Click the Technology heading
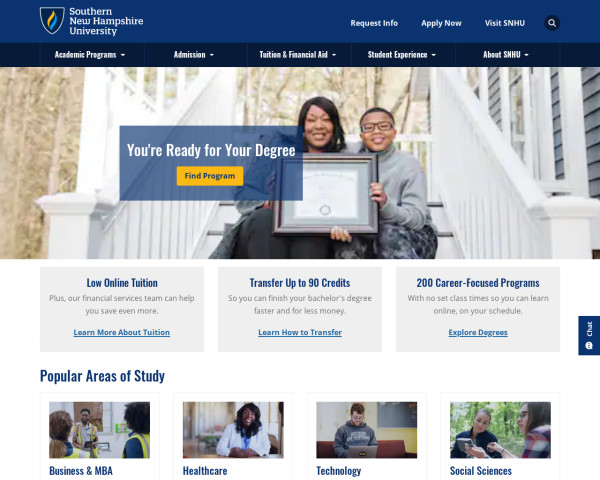 tap(339, 471)
